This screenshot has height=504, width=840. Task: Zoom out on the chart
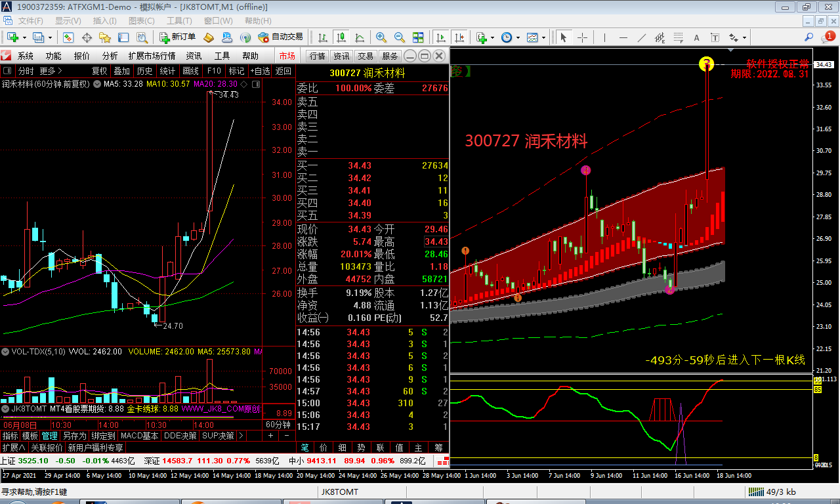coord(399,37)
